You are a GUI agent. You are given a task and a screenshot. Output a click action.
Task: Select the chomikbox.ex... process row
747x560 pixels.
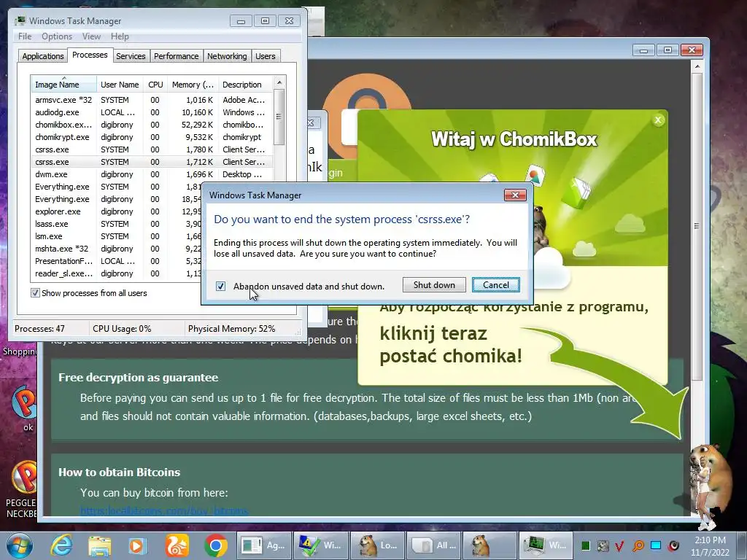coord(152,125)
